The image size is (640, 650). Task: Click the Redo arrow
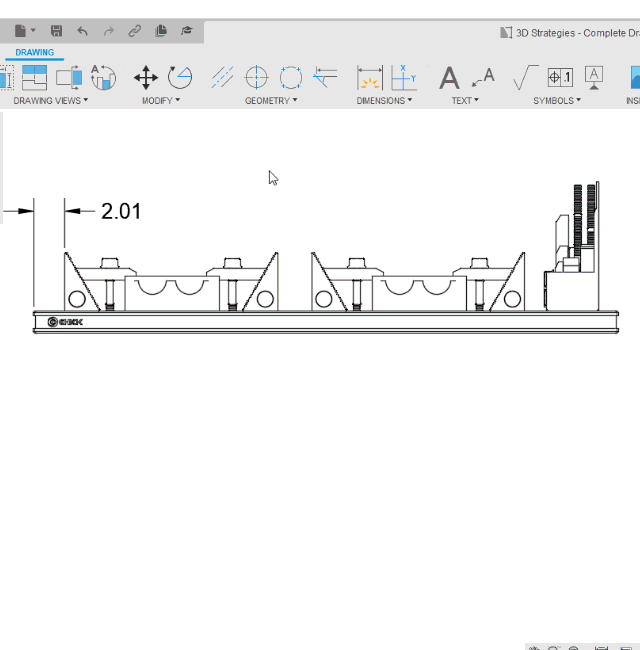click(x=109, y=31)
